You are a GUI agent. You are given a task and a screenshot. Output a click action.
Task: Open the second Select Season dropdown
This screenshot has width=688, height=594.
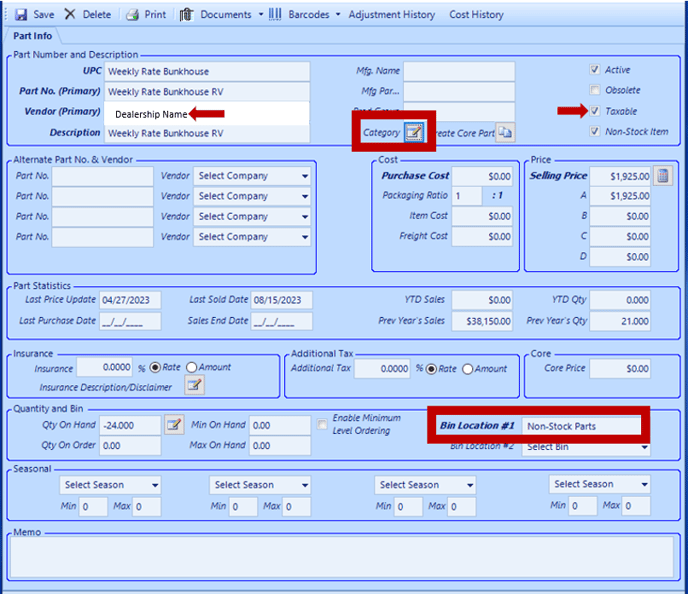pyautogui.click(x=260, y=485)
